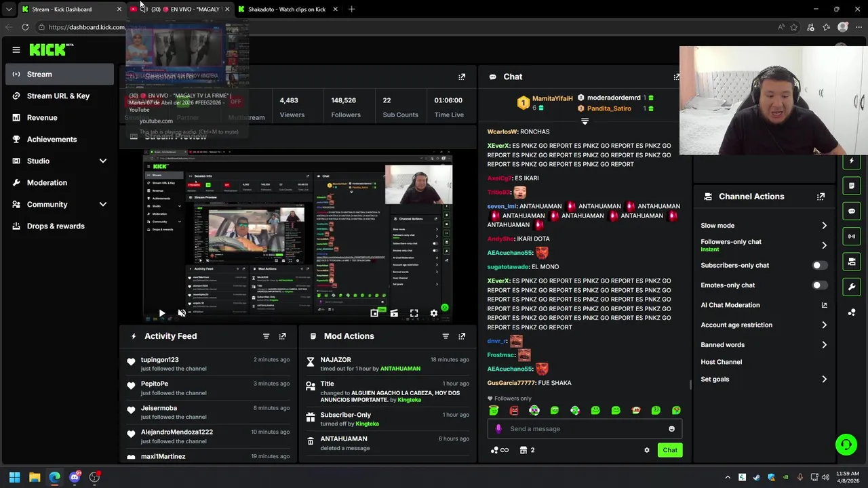Screen dimensions: 868x488
Task: Click Host Channel action
Action: point(721,362)
